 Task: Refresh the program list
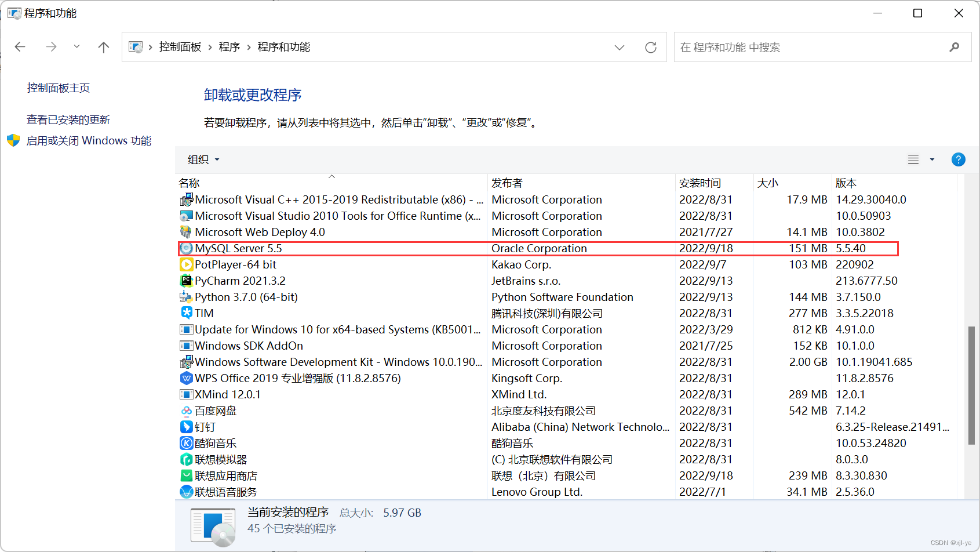point(651,47)
